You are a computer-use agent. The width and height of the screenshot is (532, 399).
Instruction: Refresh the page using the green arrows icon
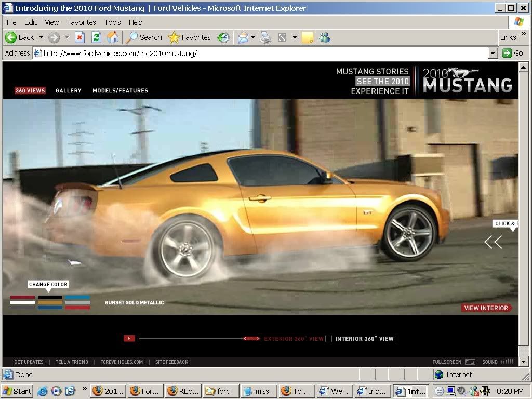96,37
